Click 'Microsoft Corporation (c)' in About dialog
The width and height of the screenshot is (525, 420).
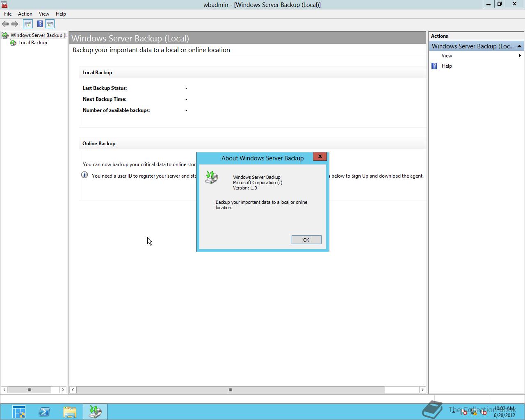258,183
